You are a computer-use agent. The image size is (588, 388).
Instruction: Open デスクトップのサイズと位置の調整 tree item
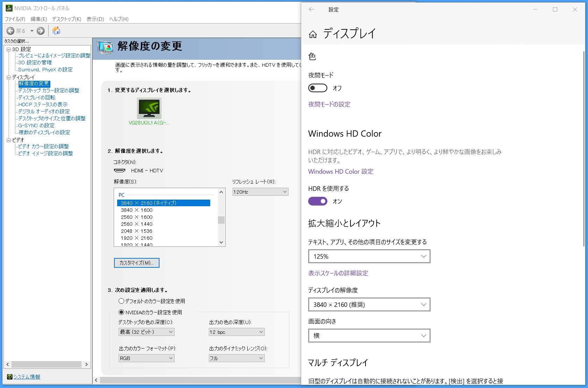click(52, 118)
